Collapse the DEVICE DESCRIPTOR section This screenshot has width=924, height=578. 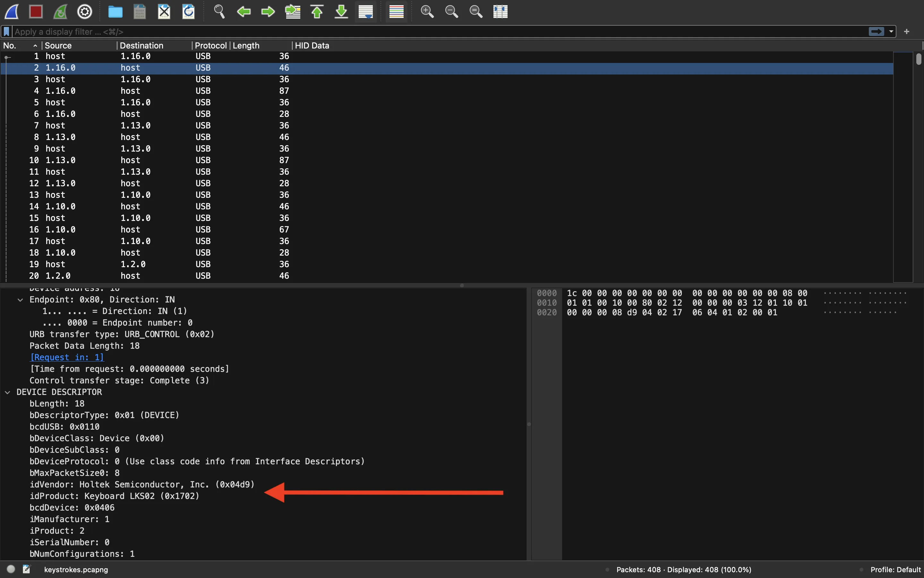pyautogui.click(x=8, y=393)
